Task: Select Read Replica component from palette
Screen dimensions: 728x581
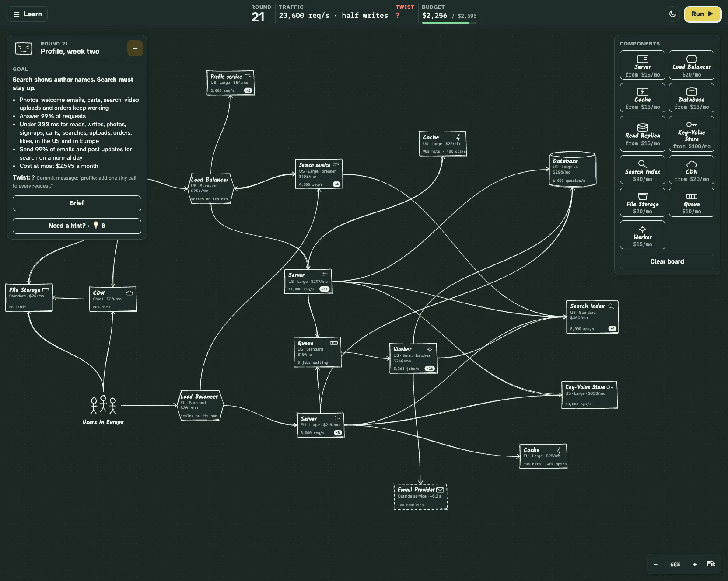Action: pos(642,134)
